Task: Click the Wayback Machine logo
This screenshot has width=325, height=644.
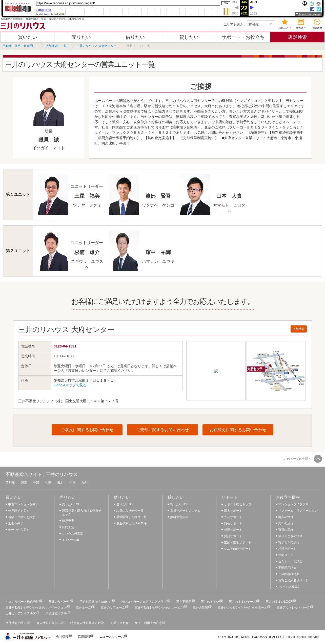Action: 18,8
